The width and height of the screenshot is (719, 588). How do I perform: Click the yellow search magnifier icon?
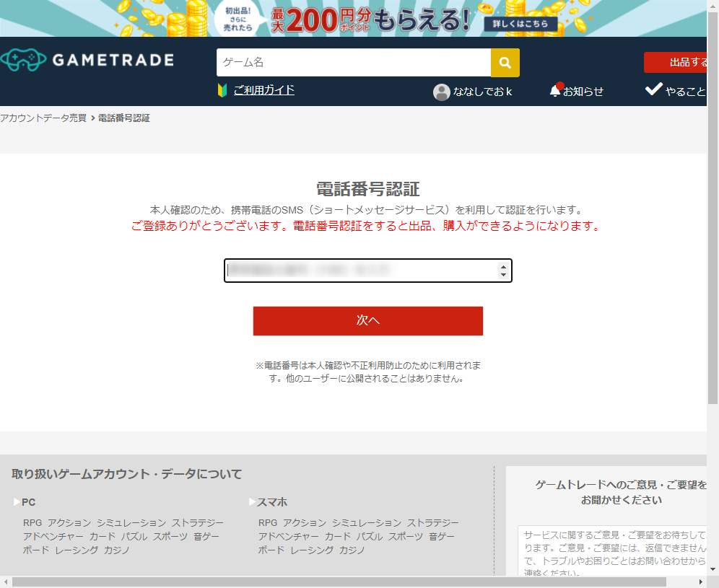click(x=505, y=63)
